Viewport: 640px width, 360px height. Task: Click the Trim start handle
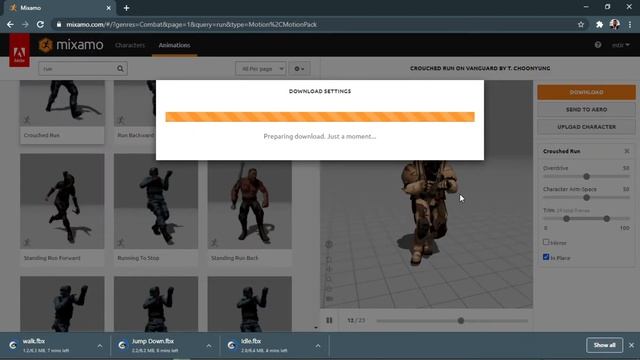[567, 219]
